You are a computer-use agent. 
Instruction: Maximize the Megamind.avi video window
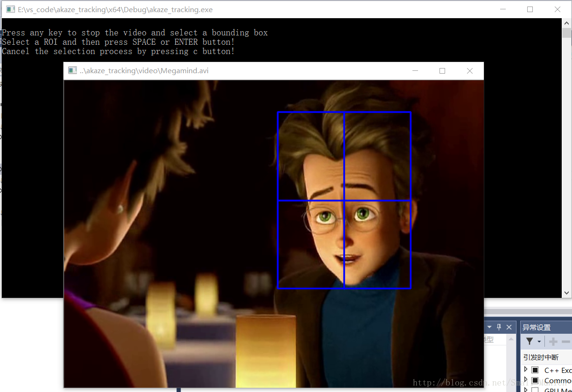442,71
